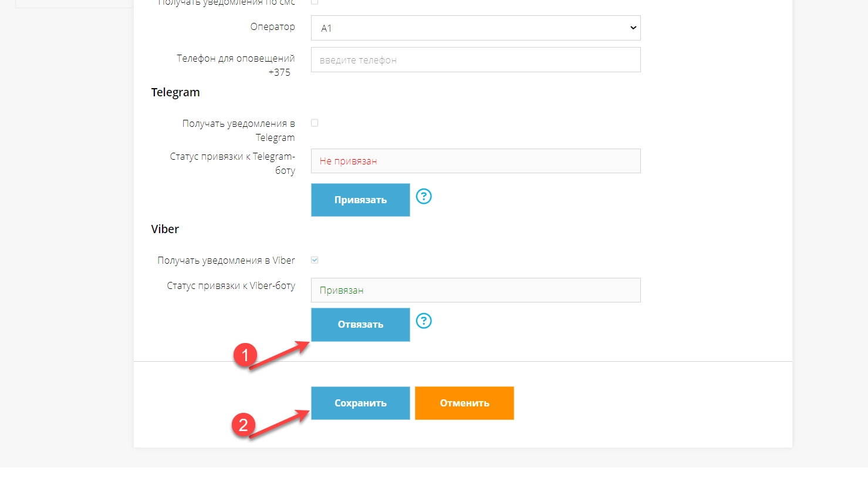Click the label 'Получать уведомления в Telegram'
868x481 pixels.
click(238, 130)
